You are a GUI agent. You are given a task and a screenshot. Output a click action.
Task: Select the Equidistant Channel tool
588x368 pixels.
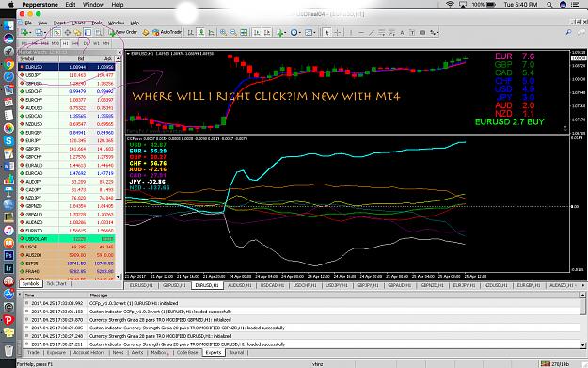381,33
